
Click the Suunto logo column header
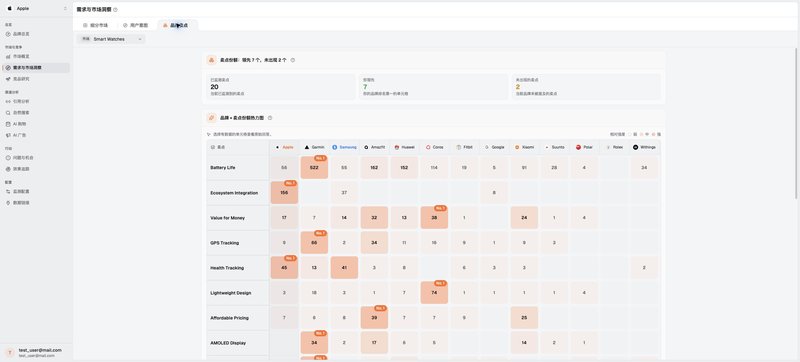(547, 147)
